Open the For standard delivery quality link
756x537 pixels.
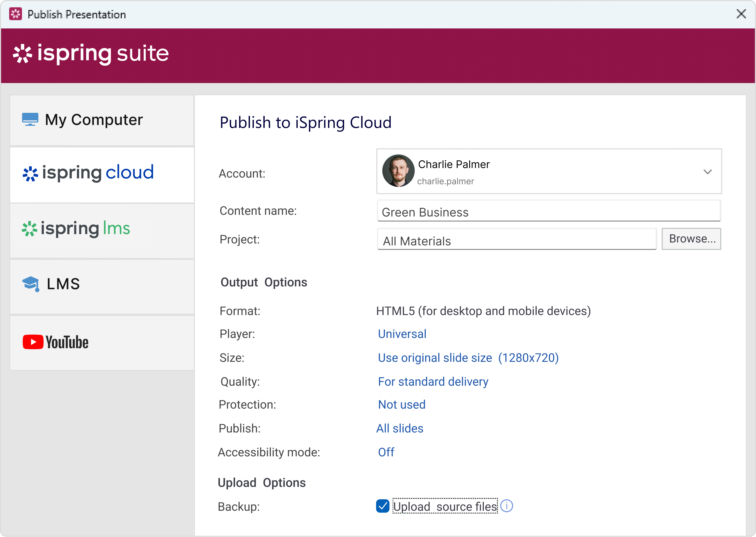pos(433,382)
